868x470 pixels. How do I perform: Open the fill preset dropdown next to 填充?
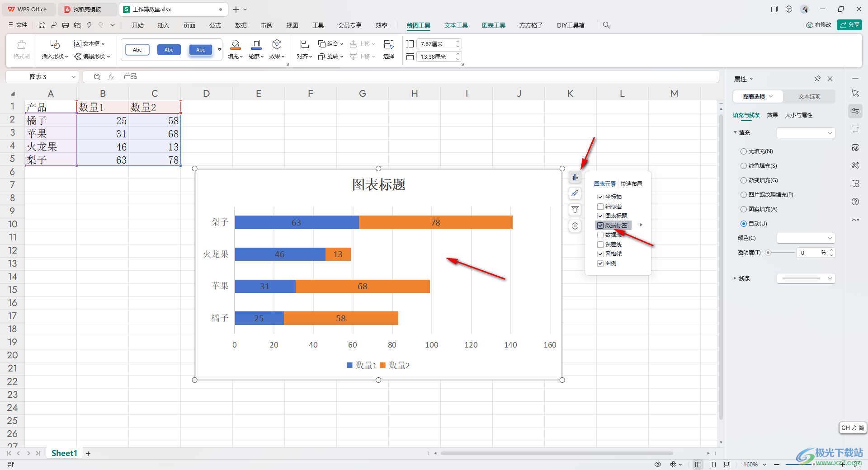tap(806, 133)
